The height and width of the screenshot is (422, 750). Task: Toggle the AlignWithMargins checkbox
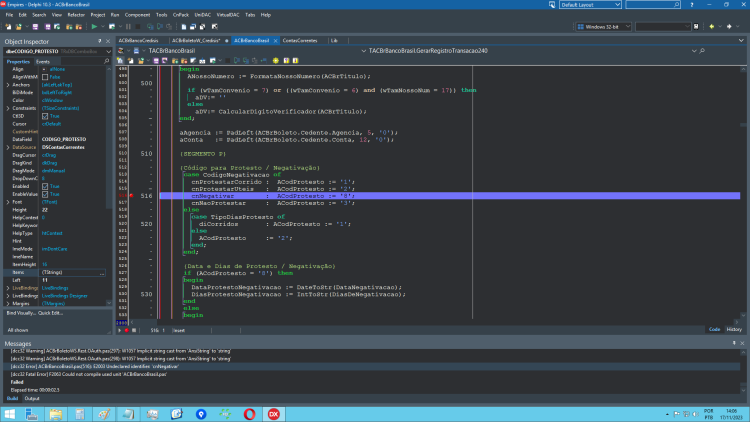click(45, 77)
